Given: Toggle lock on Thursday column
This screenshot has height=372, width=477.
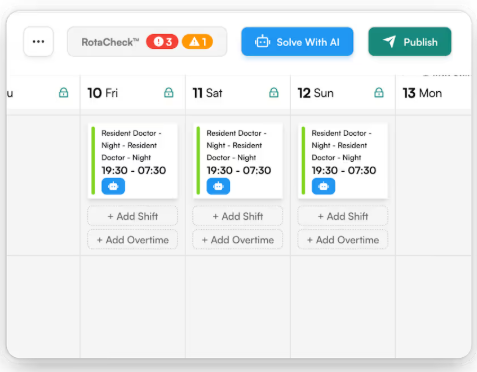Looking at the screenshot, I should [x=63, y=93].
